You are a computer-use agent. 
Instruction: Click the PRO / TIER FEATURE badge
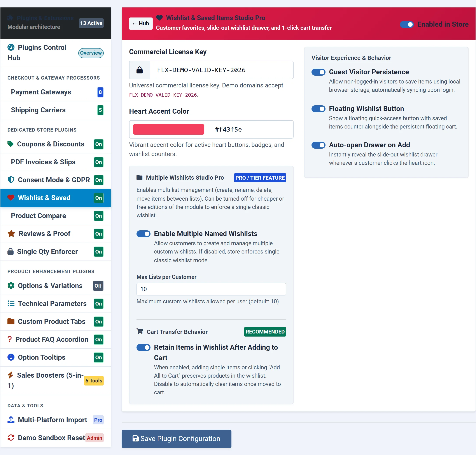(260, 177)
